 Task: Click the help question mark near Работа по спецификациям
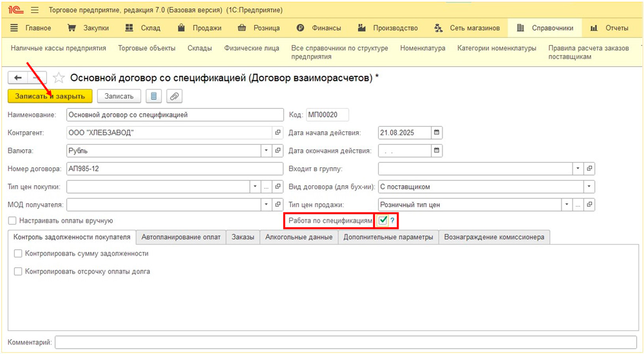pos(392,221)
